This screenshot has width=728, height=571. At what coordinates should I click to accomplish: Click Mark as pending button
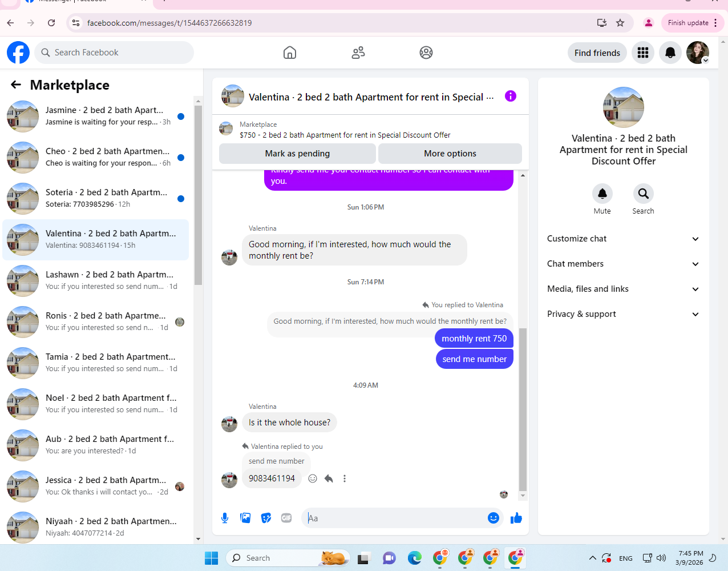coord(297,154)
